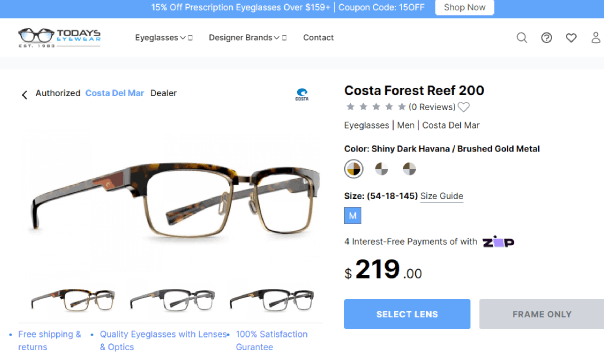Add to favorites via heart beside reviews
Viewport: 604px width, 364px height.
coord(464,107)
